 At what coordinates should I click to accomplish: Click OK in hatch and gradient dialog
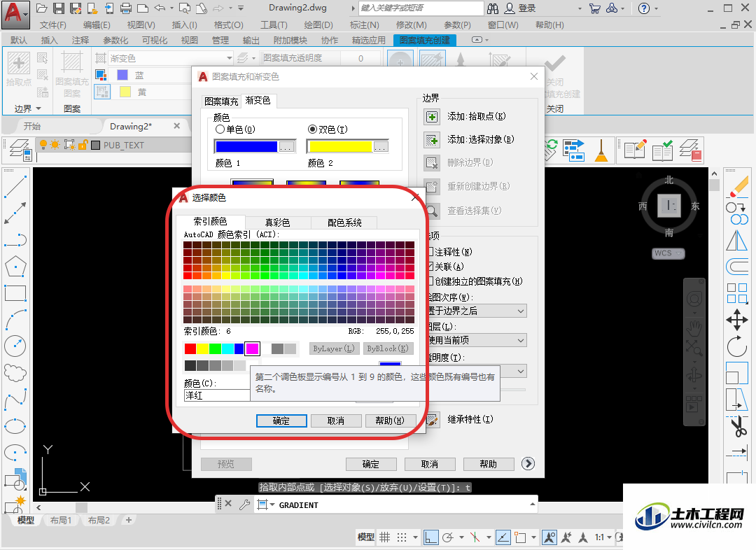pyautogui.click(x=371, y=464)
